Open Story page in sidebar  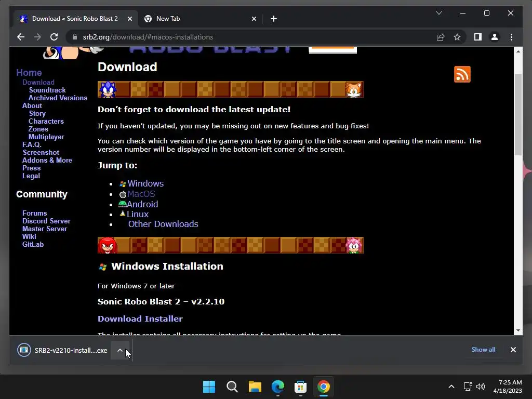pyautogui.click(x=37, y=113)
